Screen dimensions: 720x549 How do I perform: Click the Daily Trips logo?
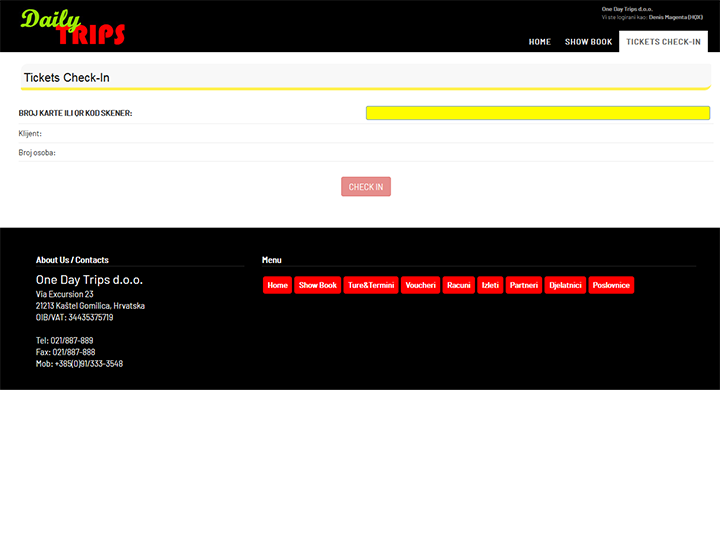point(73,27)
